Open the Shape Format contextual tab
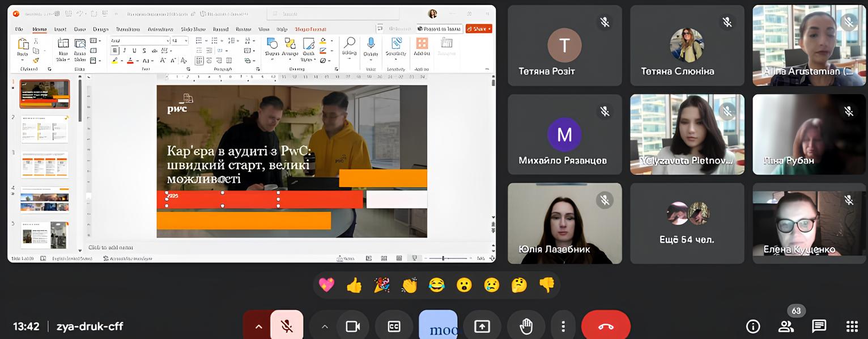 click(x=310, y=29)
